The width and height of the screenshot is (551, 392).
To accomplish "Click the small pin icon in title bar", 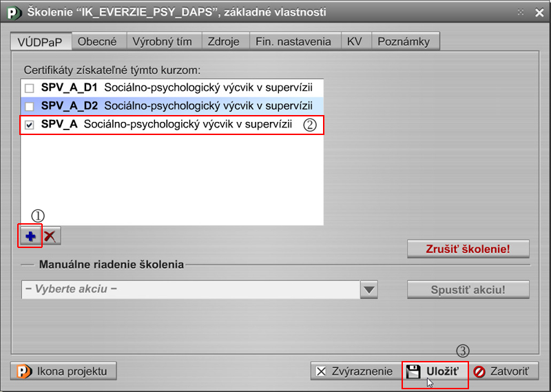I will coord(521,12).
